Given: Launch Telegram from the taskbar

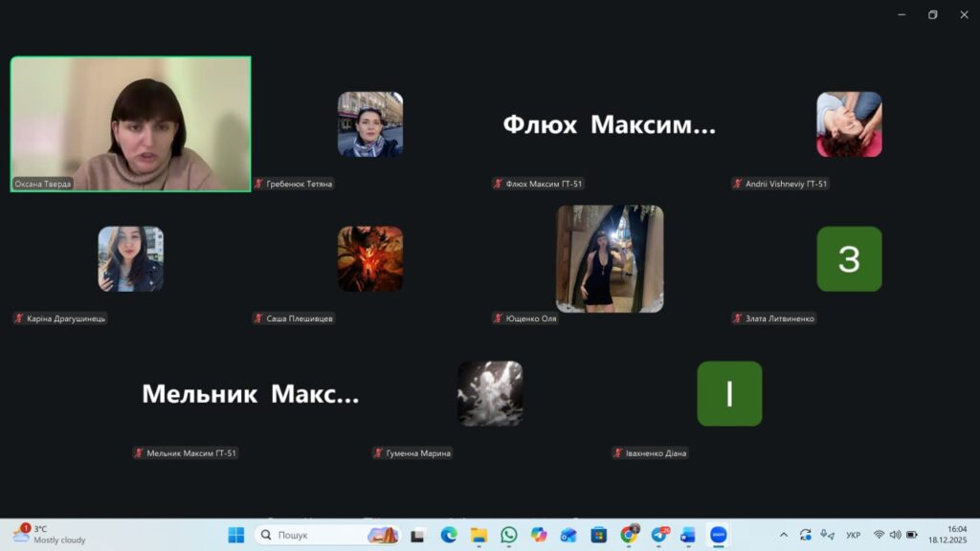Looking at the screenshot, I should click(x=659, y=535).
